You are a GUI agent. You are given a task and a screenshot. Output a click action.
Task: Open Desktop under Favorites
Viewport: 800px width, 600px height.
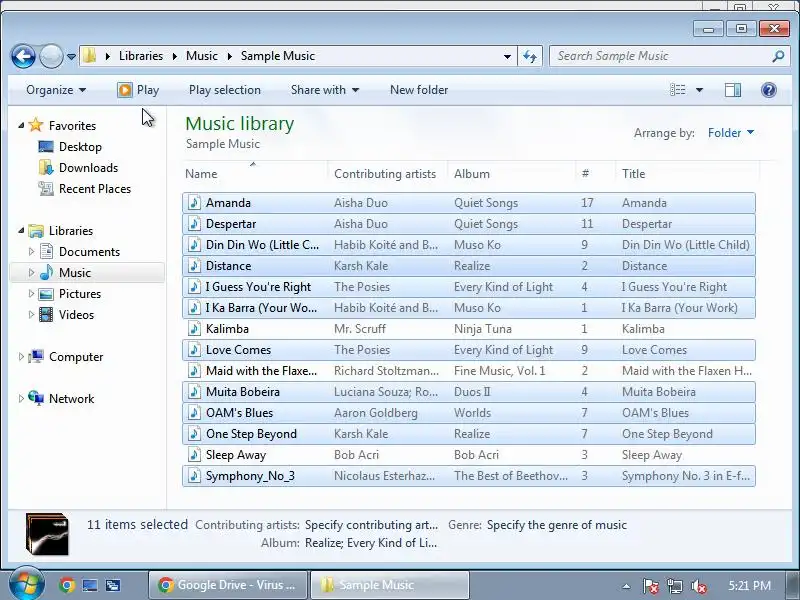tap(80, 147)
